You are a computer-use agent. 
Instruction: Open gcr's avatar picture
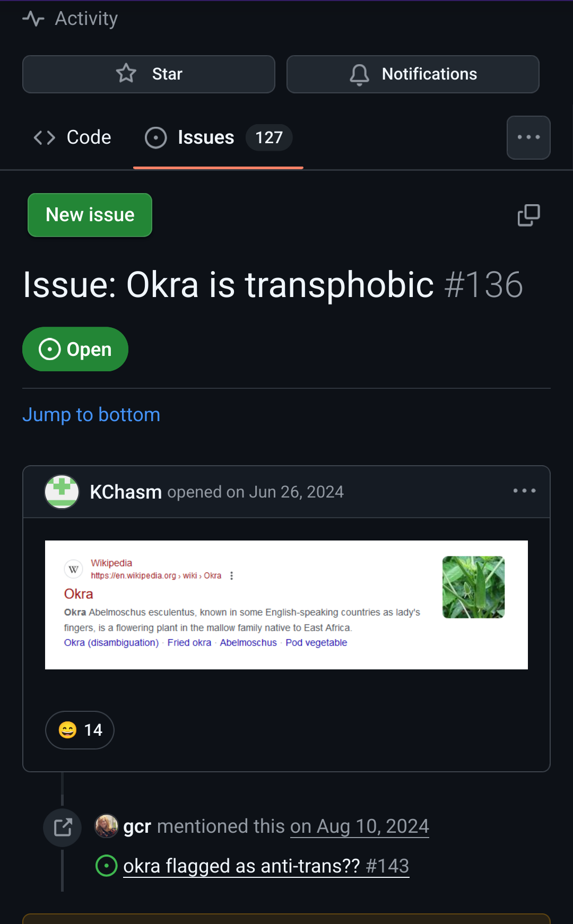pyautogui.click(x=107, y=826)
